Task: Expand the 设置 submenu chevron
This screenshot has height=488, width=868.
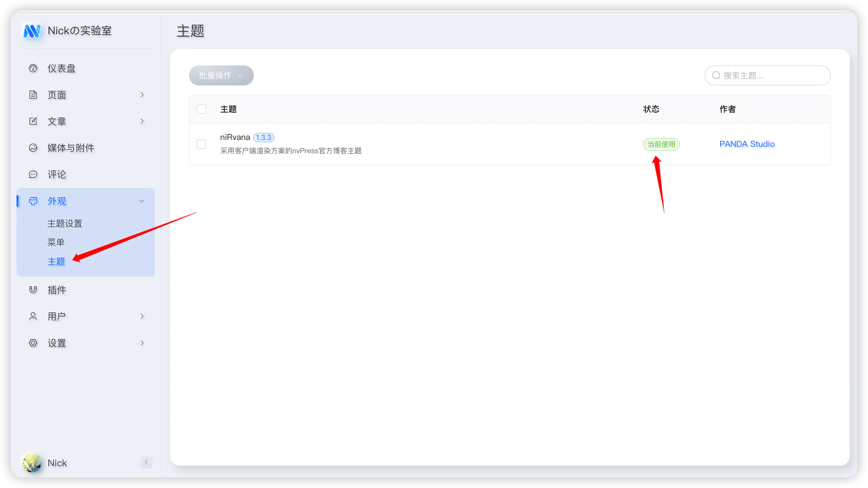Action: click(142, 343)
